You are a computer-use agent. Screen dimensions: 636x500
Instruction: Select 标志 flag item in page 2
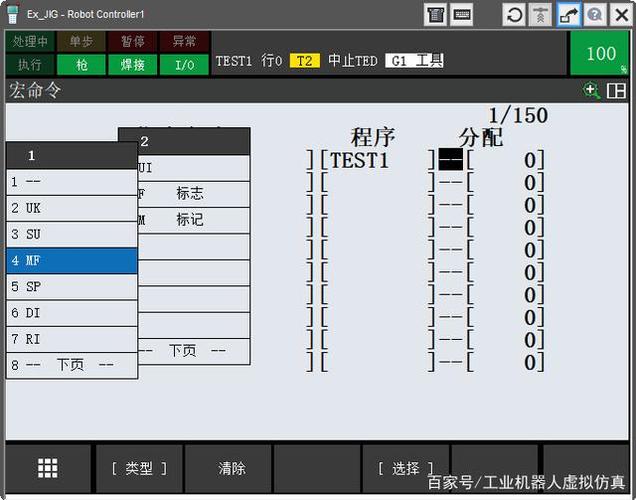(193, 194)
